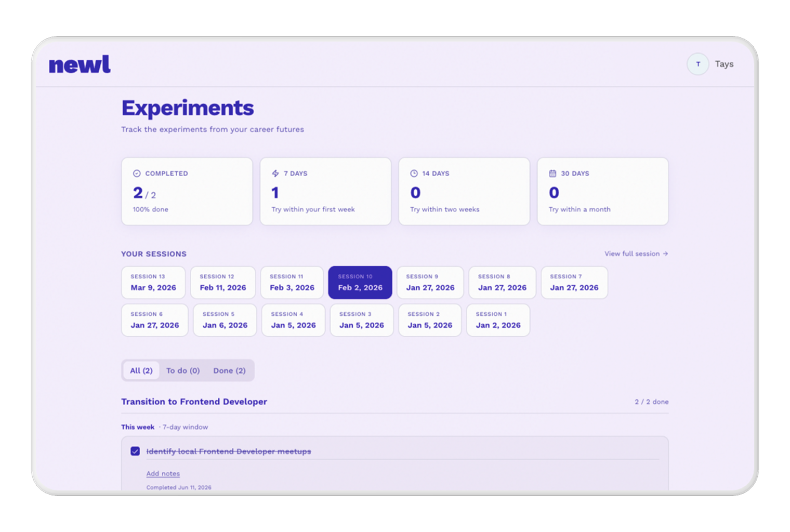
Task: Select Session 5 Jan 6, 2026
Action: 225,320
